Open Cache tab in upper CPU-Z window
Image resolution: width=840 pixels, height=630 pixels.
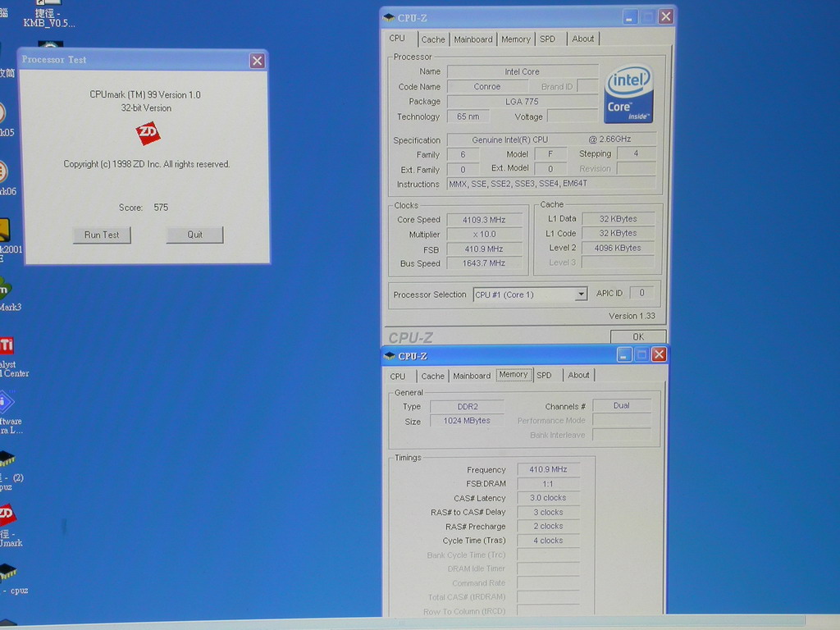click(433, 39)
